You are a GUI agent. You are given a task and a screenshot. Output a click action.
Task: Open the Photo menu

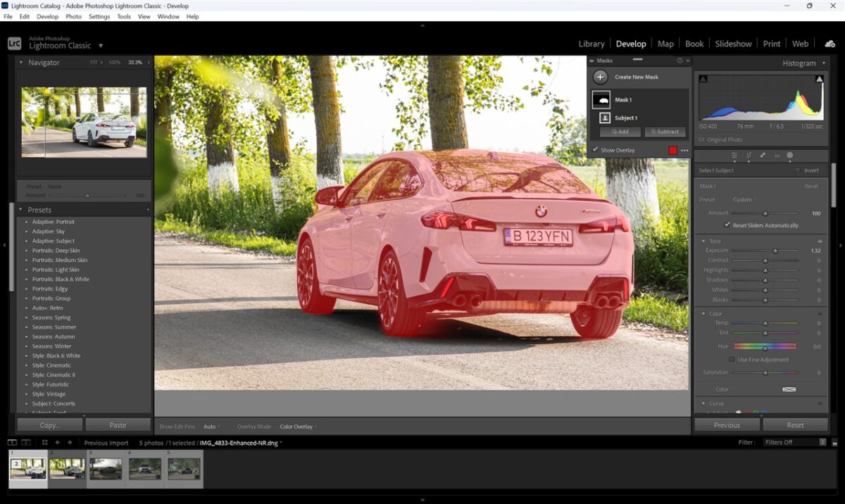point(73,16)
